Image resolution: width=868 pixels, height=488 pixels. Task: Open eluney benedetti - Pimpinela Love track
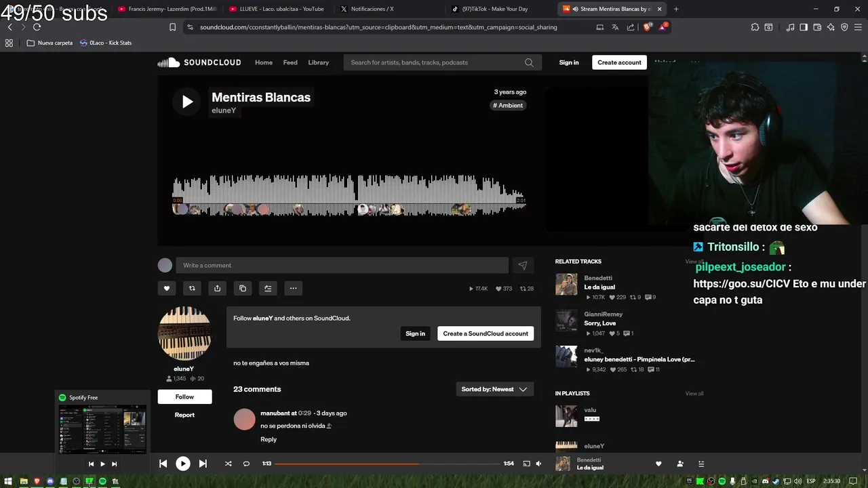[x=639, y=359]
